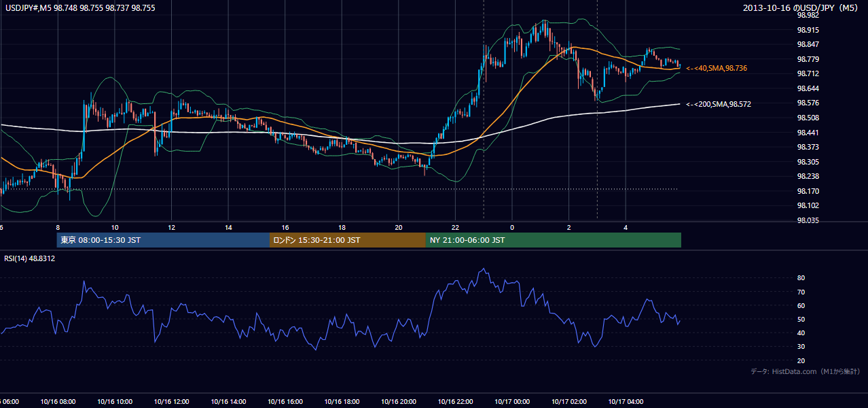Click hour label 0 under the price chart
This screenshot has width=868, height=408.
[513, 228]
